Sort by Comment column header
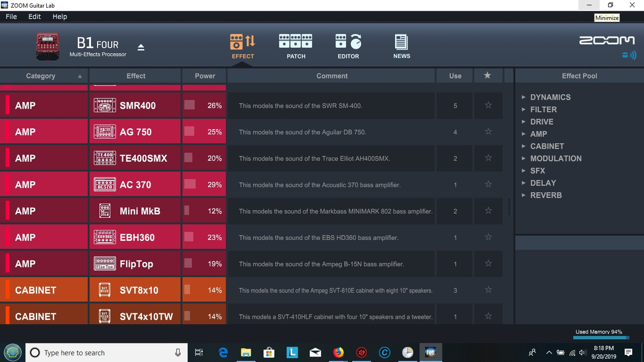 332,76
